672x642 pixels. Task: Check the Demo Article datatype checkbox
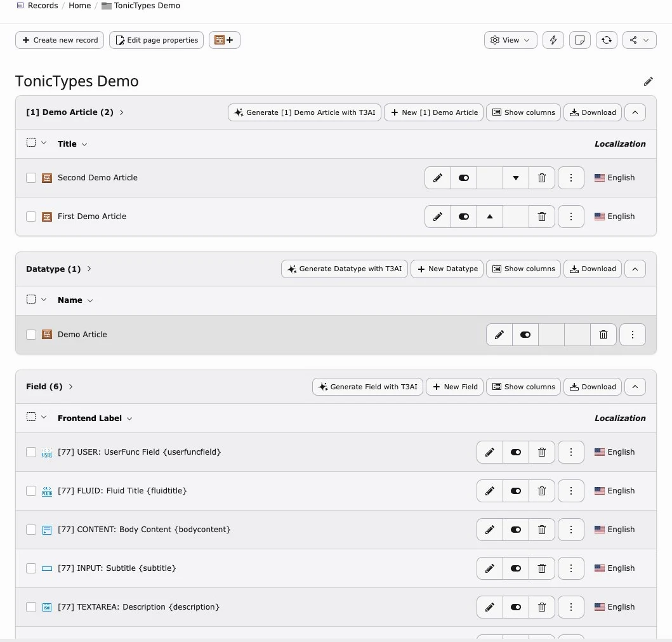(31, 335)
